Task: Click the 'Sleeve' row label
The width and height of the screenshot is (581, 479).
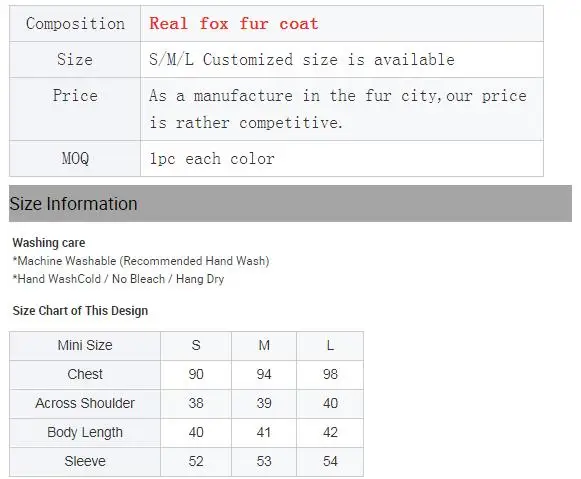Action: point(85,462)
